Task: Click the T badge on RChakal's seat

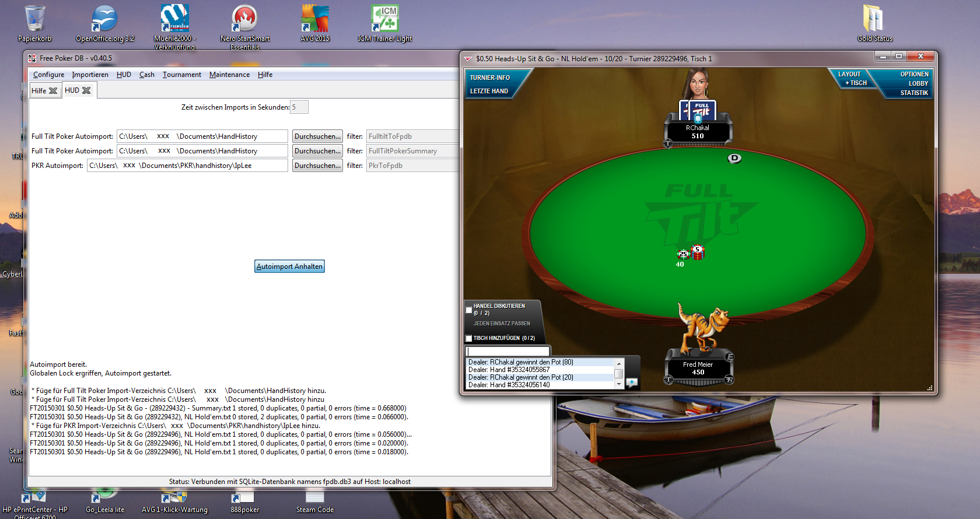Action: 668,143
